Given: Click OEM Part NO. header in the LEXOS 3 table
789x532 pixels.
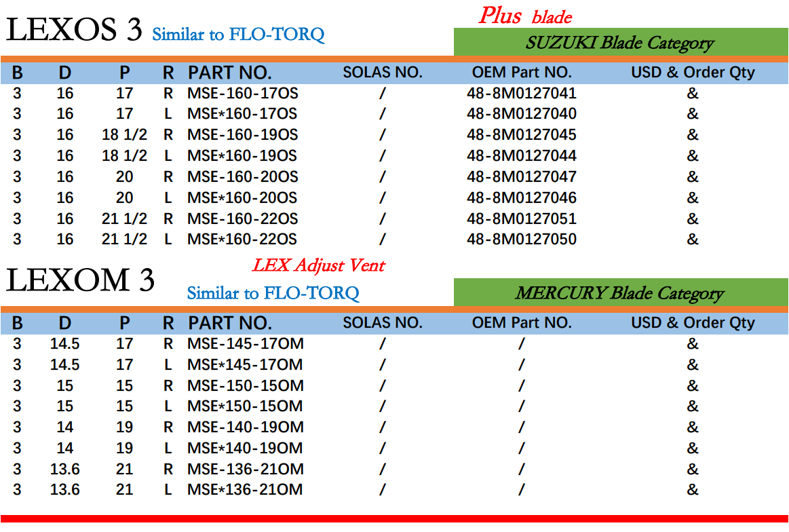Looking at the screenshot, I should tap(522, 73).
